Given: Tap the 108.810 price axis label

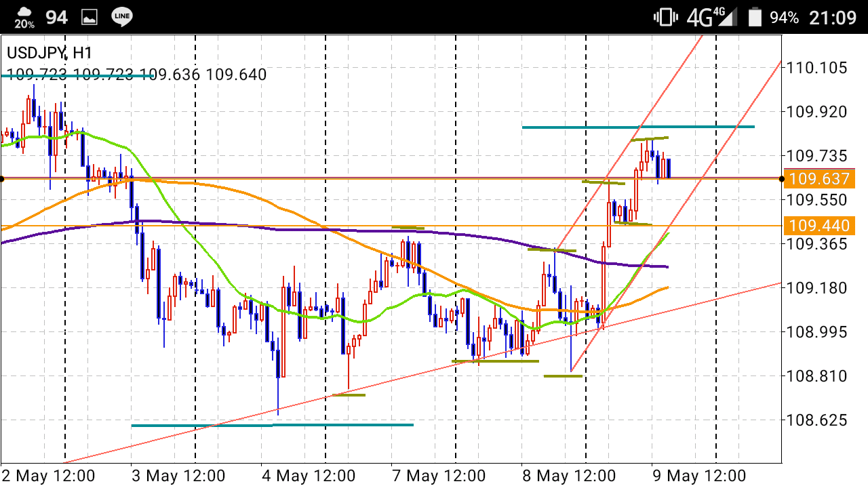Looking at the screenshot, I should tap(818, 376).
